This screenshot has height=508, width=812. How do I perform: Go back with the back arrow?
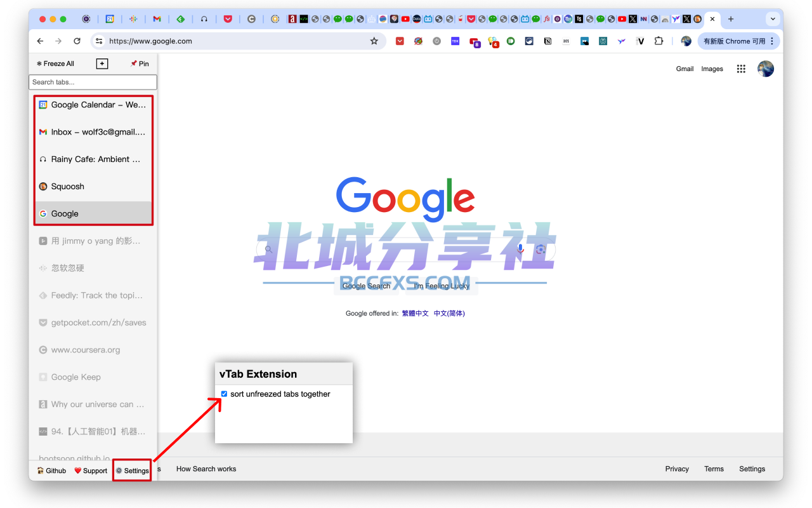pos(40,41)
